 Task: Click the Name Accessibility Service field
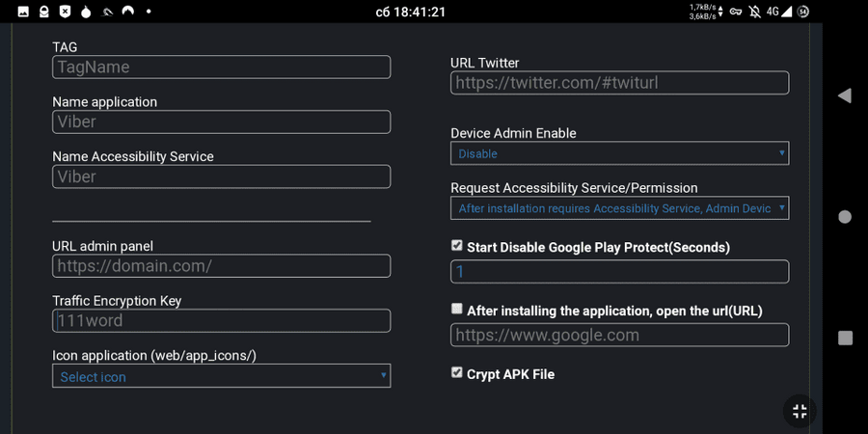[222, 176]
